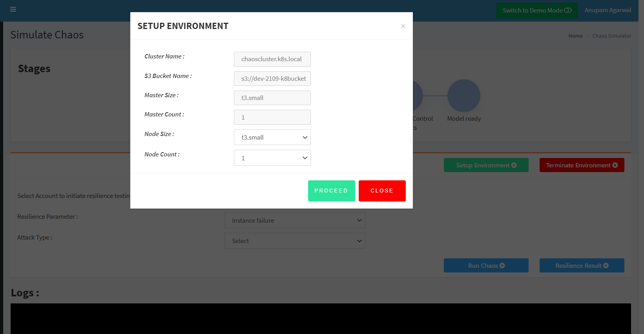Open the Anupam Agarwal user menu

[x=608, y=10]
